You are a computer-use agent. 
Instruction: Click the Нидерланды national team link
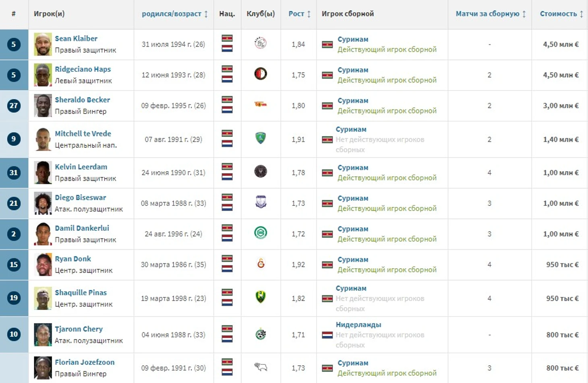[x=358, y=325]
